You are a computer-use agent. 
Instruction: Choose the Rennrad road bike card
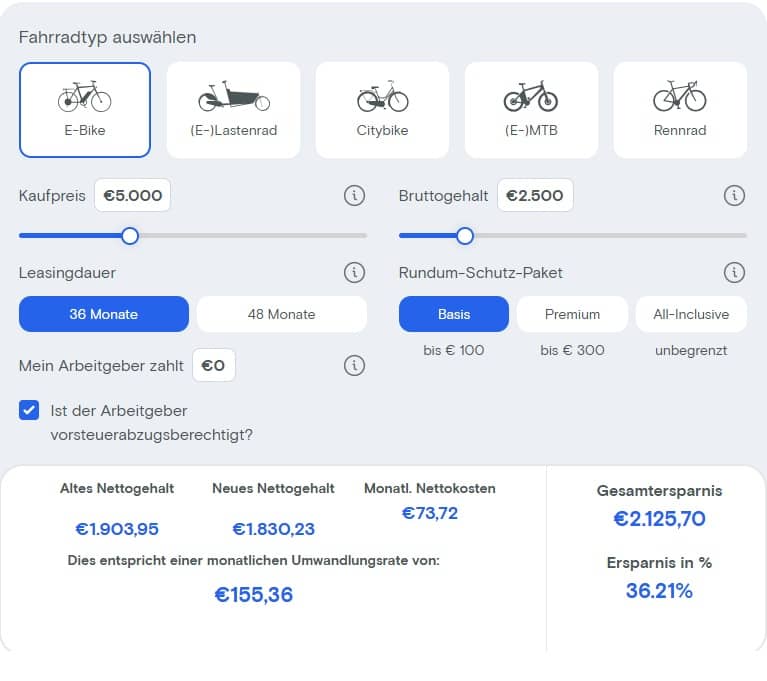point(680,110)
